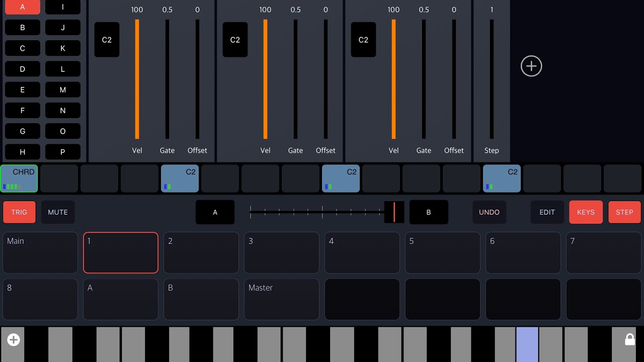This screenshot has width=644, height=362.
Task: Select track pad 1
Action: [121, 253]
